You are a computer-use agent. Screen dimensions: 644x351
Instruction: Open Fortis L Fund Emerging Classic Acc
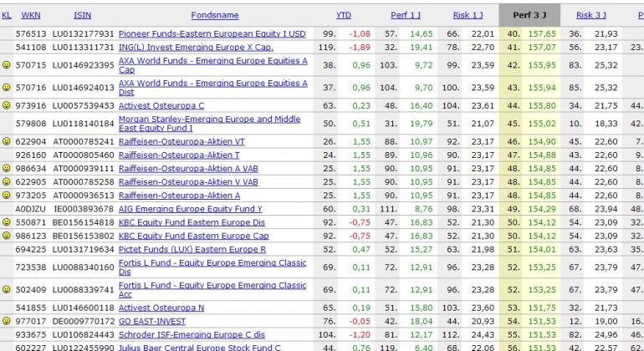(212, 289)
